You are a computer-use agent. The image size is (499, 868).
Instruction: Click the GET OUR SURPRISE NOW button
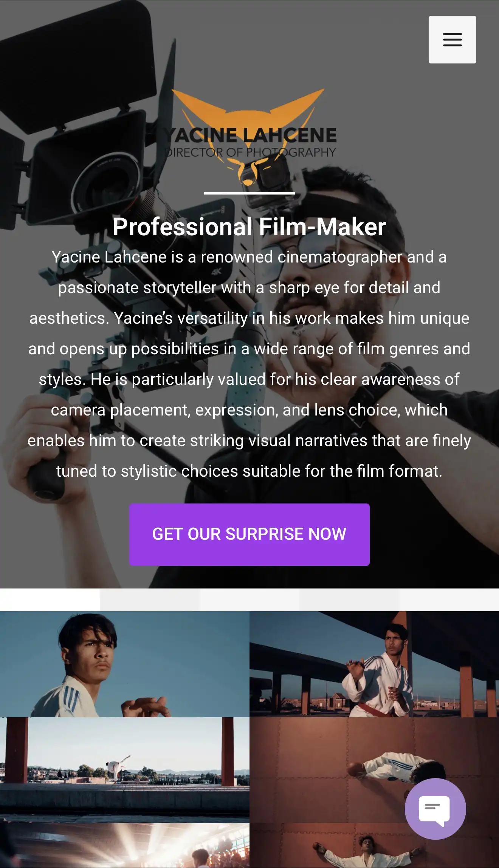point(249,534)
